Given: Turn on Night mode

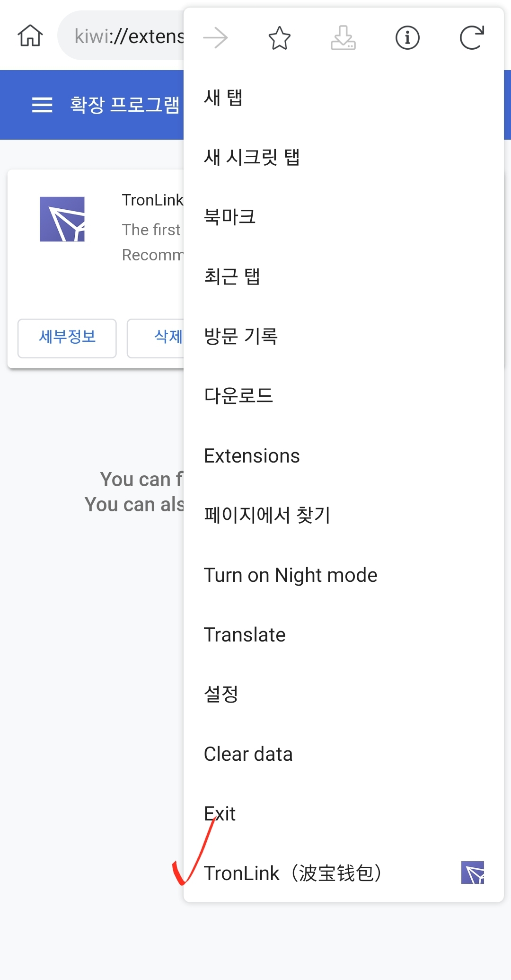Looking at the screenshot, I should [291, 575].
